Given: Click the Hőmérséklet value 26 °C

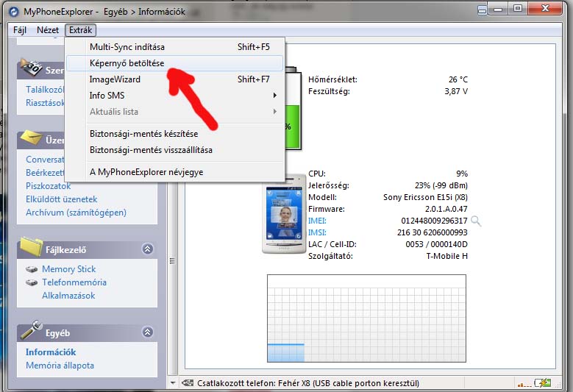Looking at the screenshot, I should pos(458,79).
